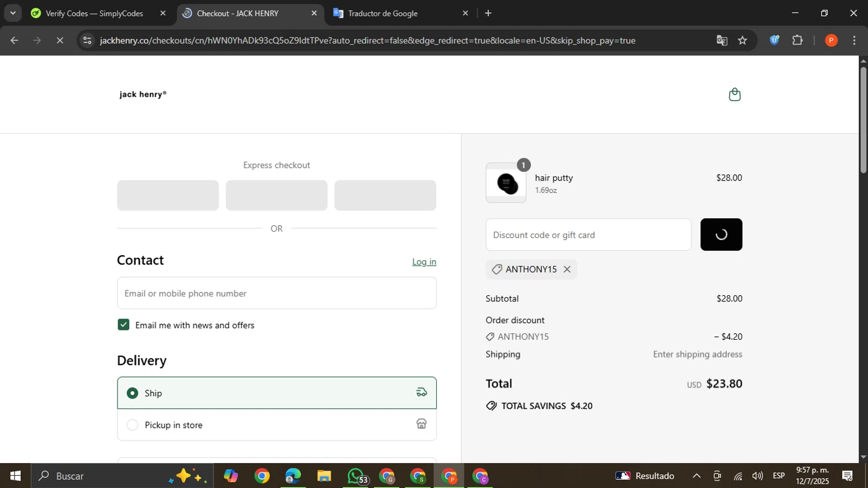Close the Traductor de Google tab
This screenshot has height=488, width=868.
coord(465,13)
